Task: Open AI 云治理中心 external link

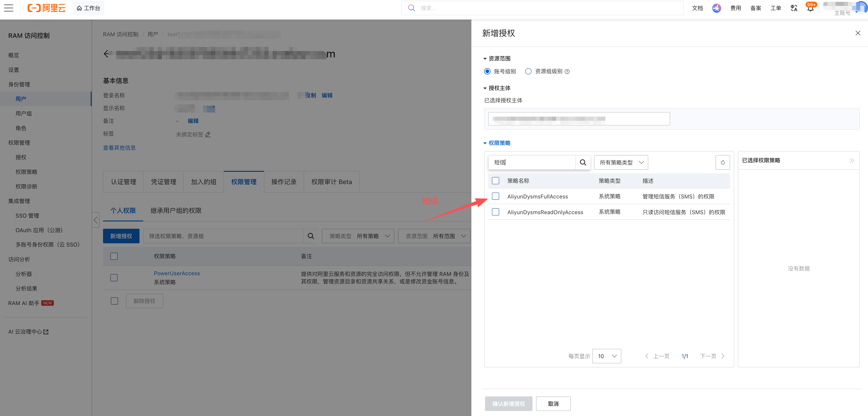Action: tap(28, 332)
